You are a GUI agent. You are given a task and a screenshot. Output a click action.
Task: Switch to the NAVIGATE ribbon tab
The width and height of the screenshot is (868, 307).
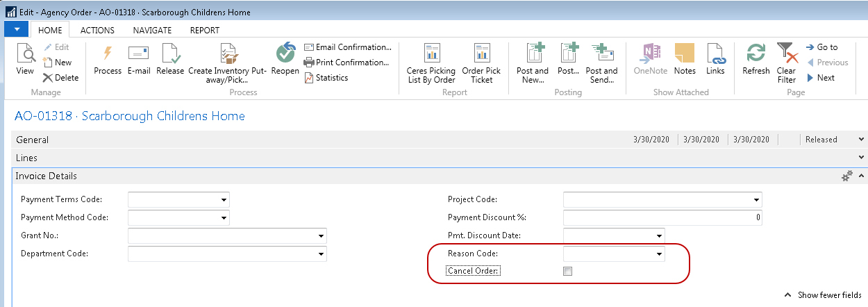click(x=152, y=30)
